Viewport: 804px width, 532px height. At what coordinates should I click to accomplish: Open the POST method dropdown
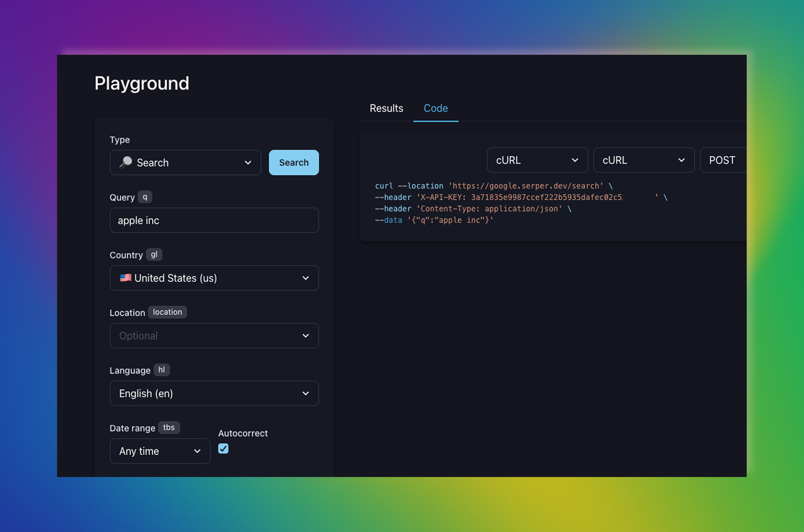pos(723,160)
